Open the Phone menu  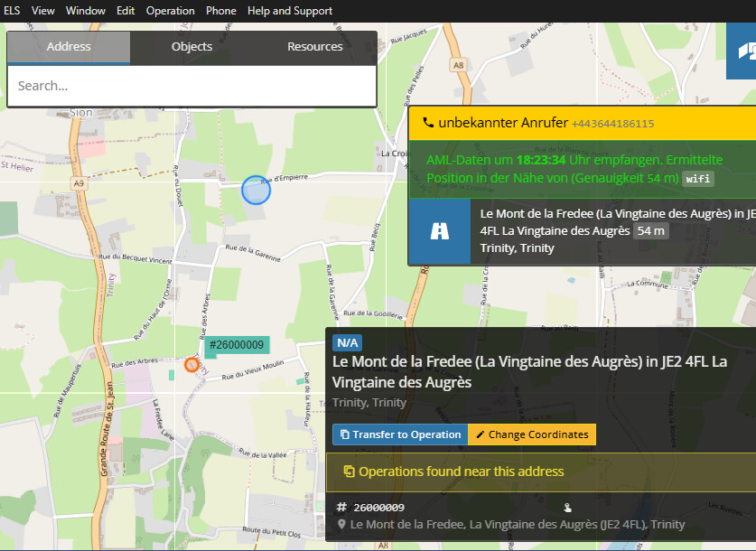220,11
